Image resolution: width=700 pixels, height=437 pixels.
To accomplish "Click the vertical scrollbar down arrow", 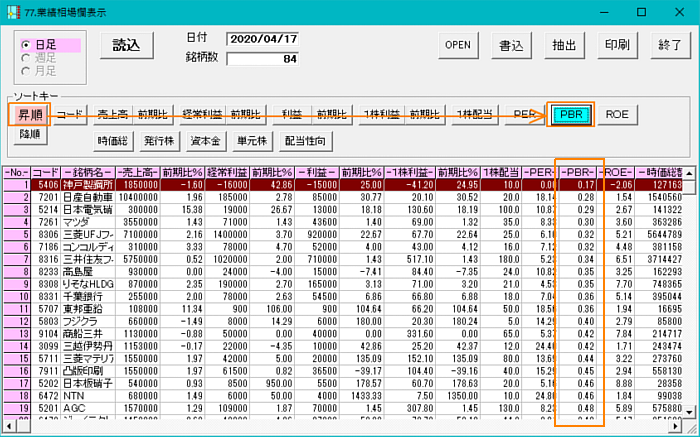I will coord(689,412).
